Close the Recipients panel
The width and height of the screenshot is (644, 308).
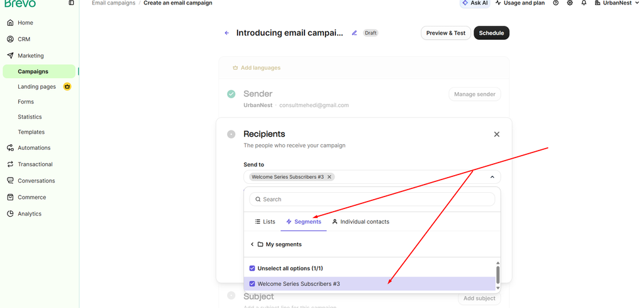[497, 134]
